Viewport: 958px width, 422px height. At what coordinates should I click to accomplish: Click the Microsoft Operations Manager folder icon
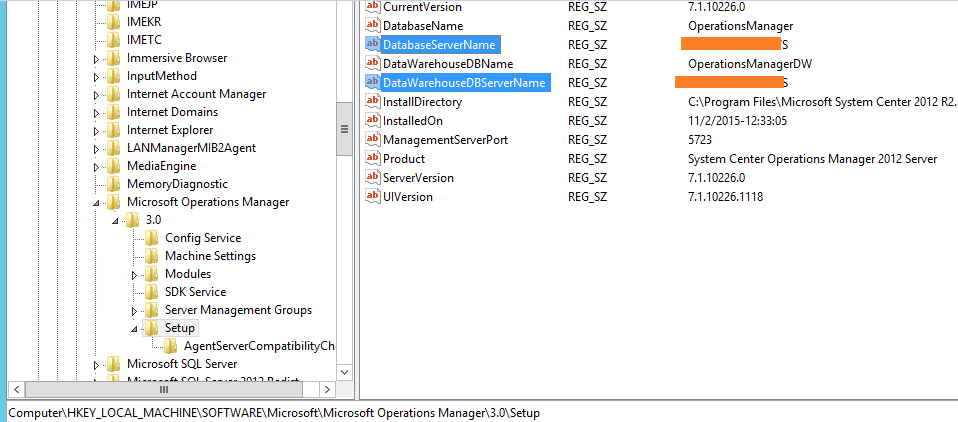click(114, 202)
